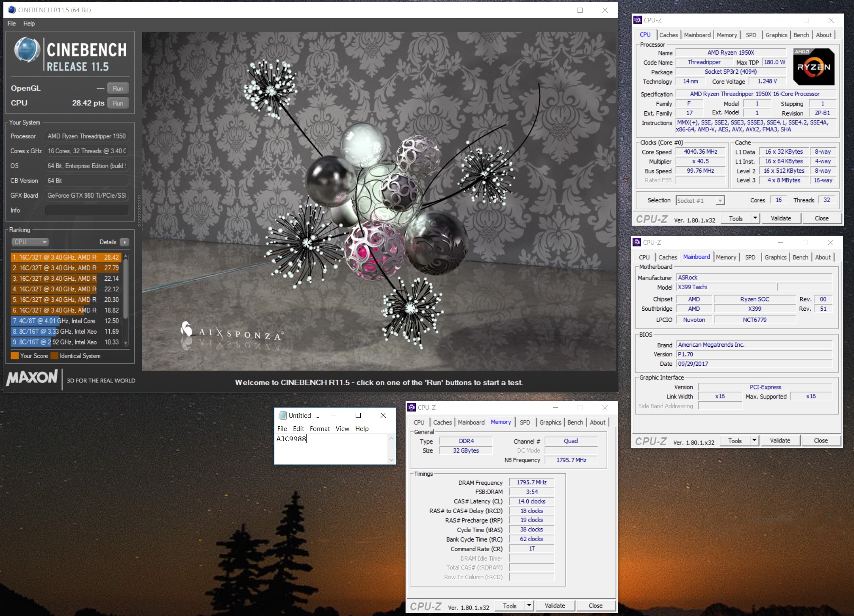
Task: Click the AMD Ryzen logo in CPU-Z
Action: [x=813, y=66]
